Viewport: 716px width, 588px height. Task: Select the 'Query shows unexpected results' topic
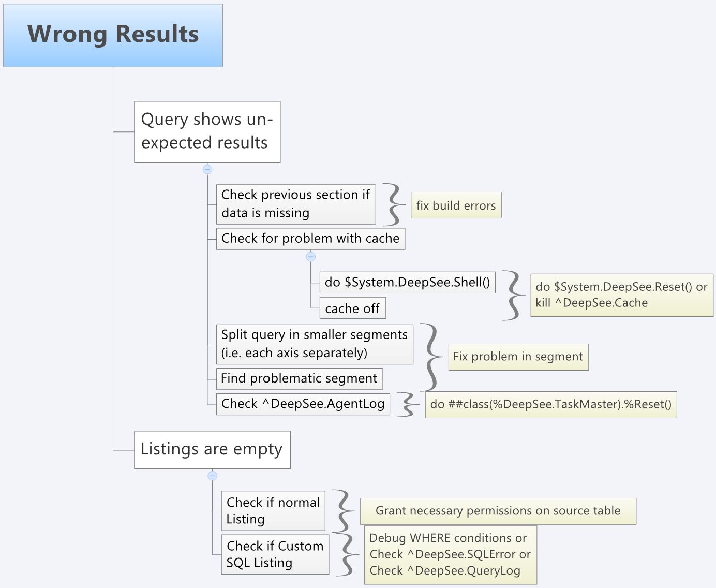pyautogui.click(x=207, y=131)
